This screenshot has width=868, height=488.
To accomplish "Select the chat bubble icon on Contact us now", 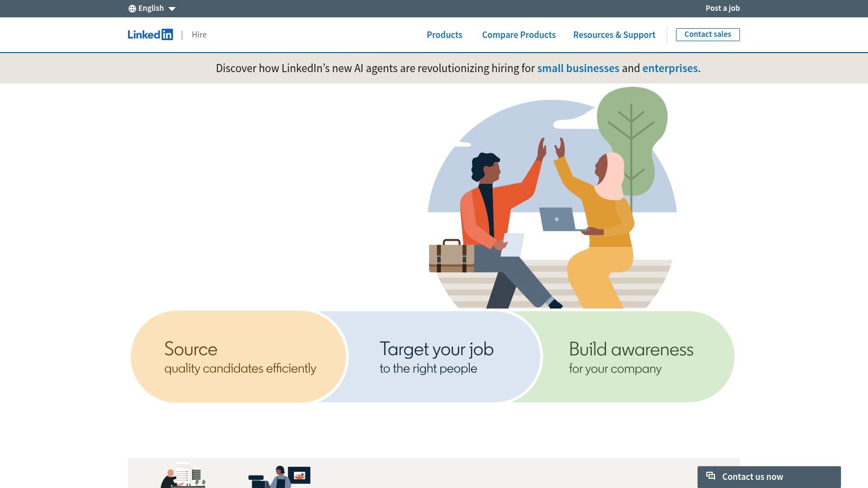I will click(x=711, y=477).
